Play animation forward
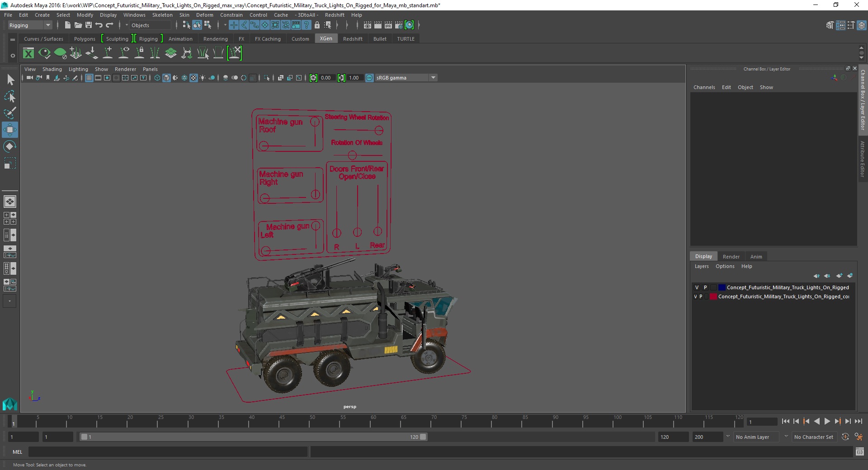868x470 pixels. click(827, 421)
